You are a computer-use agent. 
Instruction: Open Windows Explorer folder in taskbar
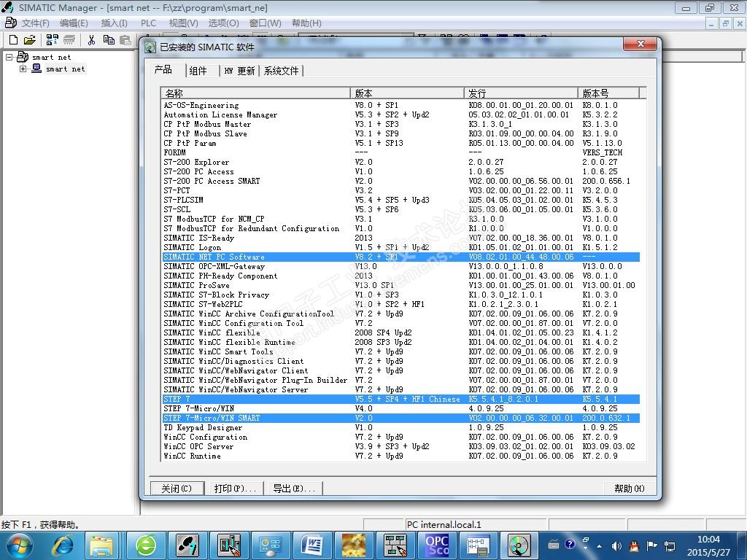tap(101, 545)
